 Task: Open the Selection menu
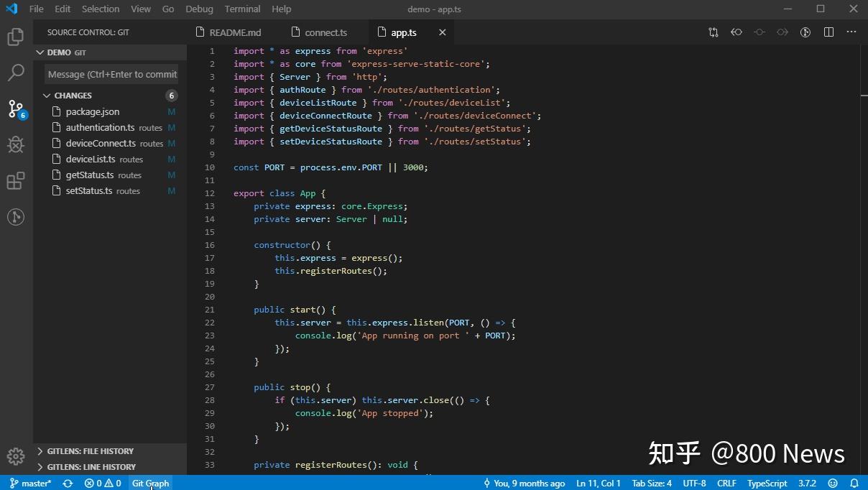[x=101, y=9]
